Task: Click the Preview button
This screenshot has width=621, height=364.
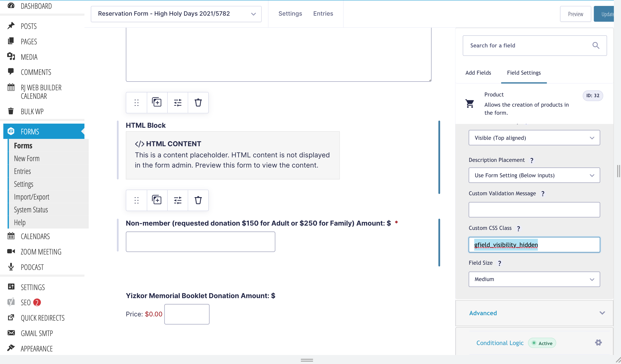Action: point(575,14)
